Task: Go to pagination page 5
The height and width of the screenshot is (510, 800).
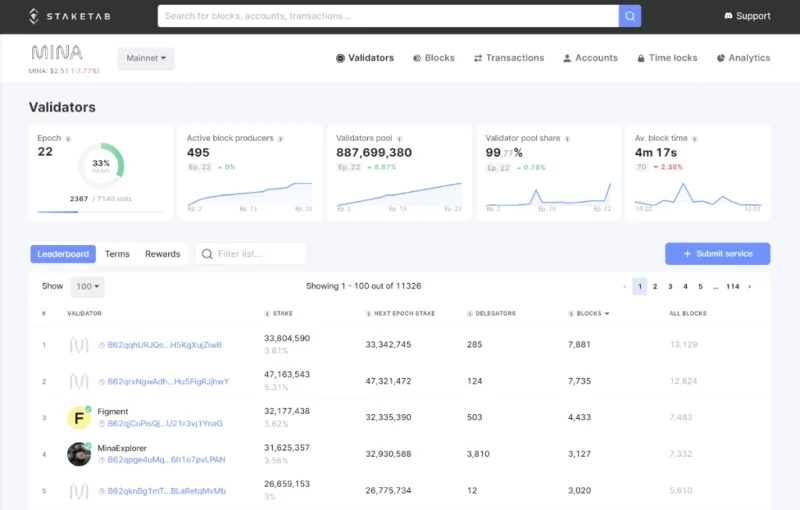Action: pos(701,287)
